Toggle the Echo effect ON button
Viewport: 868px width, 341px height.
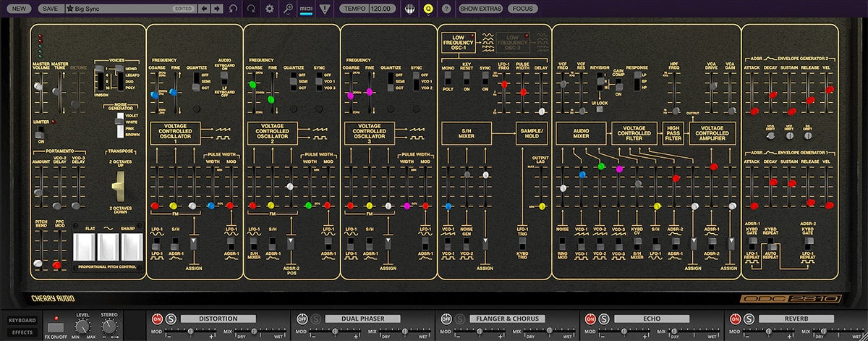(x=590, y=319)
